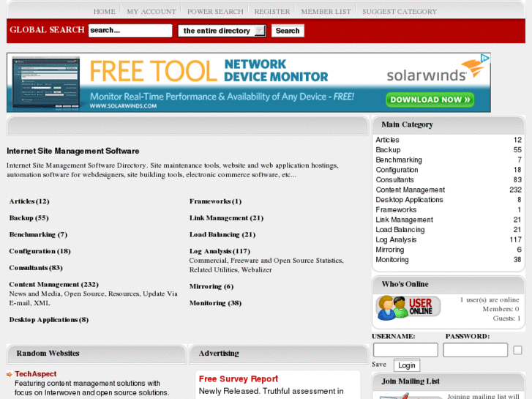532x399 pixels.
Task: Toggle the Save login checkbox
Action: pos(517,350)
